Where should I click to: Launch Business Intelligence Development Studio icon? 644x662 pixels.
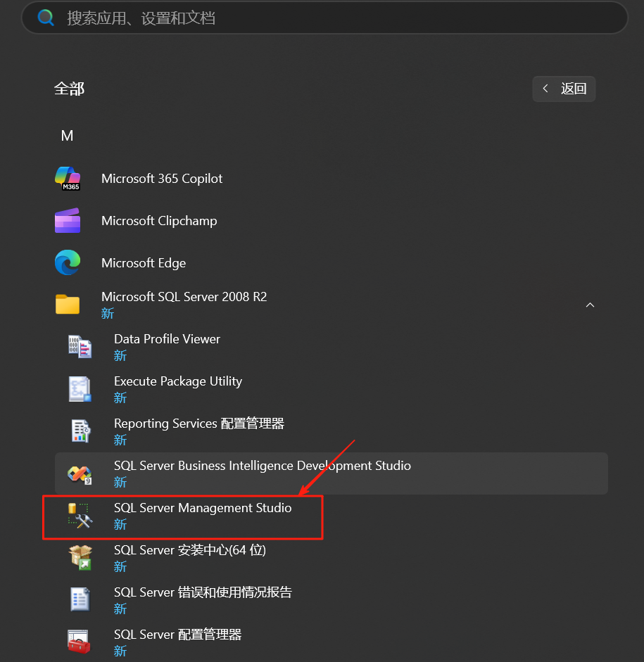[80, 475]
